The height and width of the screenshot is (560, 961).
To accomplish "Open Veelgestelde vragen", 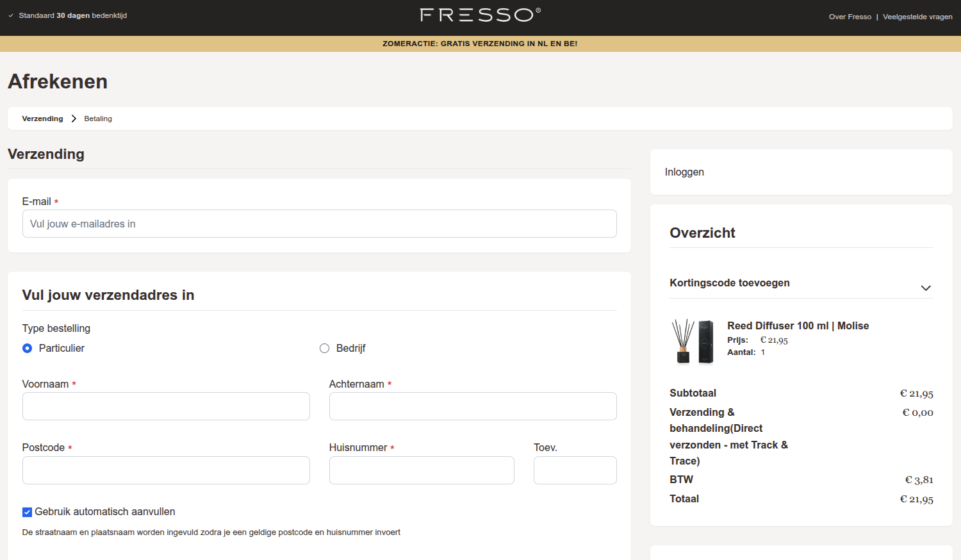I will click(x=917, y=17).
